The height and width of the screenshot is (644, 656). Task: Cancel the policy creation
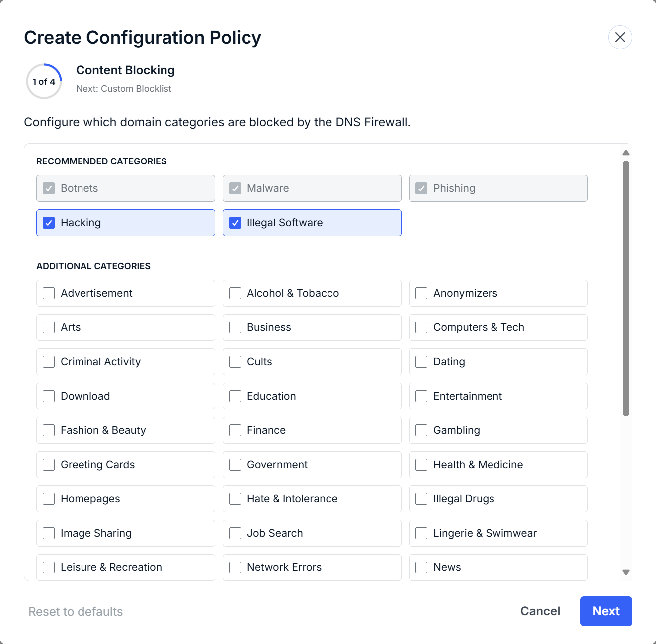tap(540, 611)
